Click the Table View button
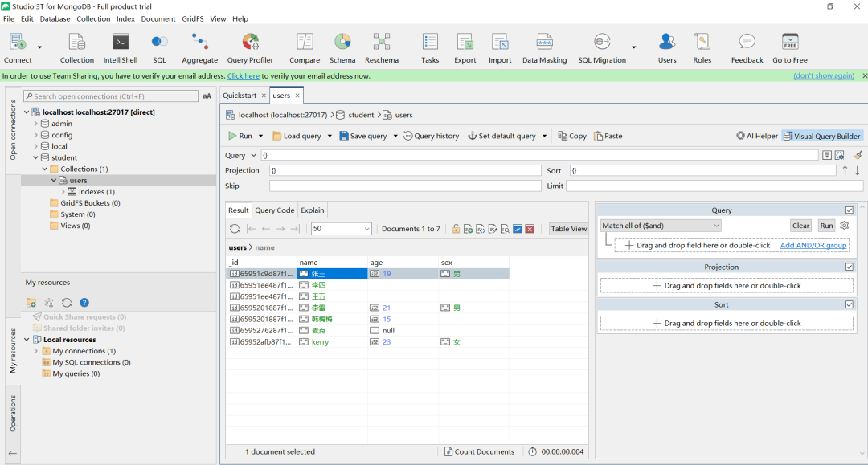 (x=568, y=229)
